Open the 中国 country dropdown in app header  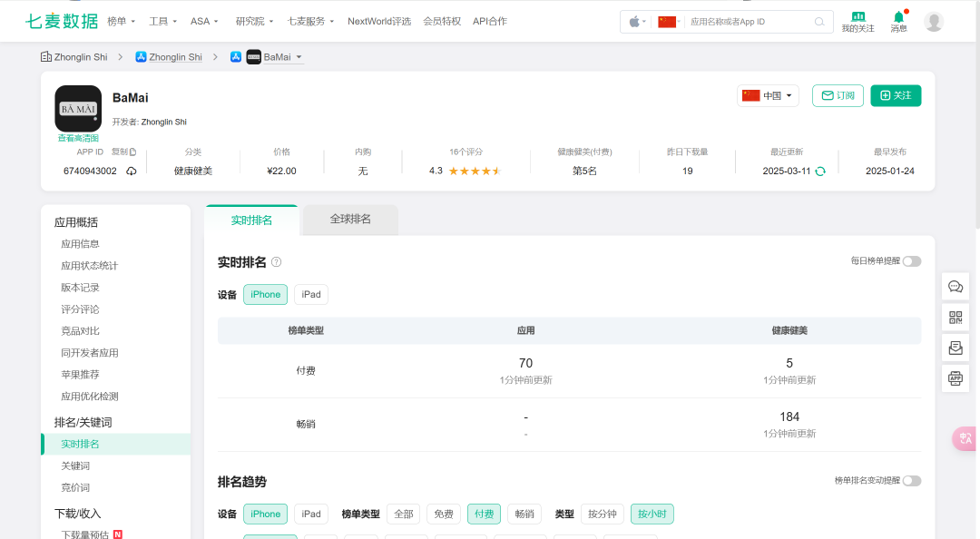pyautogui.click(x=769, y=95)
